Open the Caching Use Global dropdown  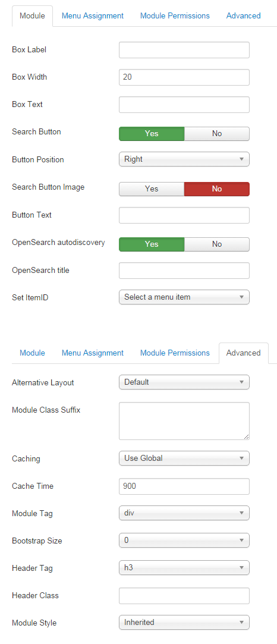coord(184,458)
